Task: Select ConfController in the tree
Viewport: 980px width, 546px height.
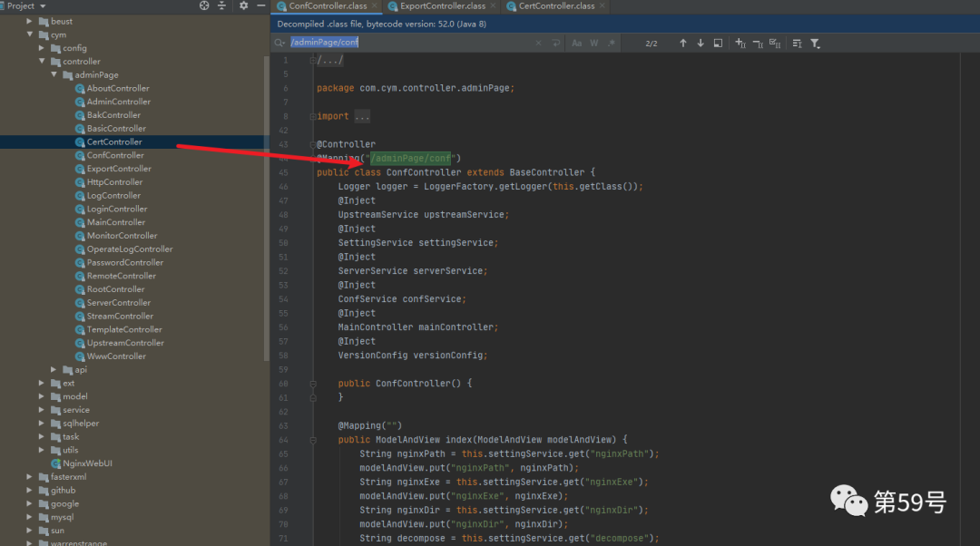Action: click(x=115, y=155)
